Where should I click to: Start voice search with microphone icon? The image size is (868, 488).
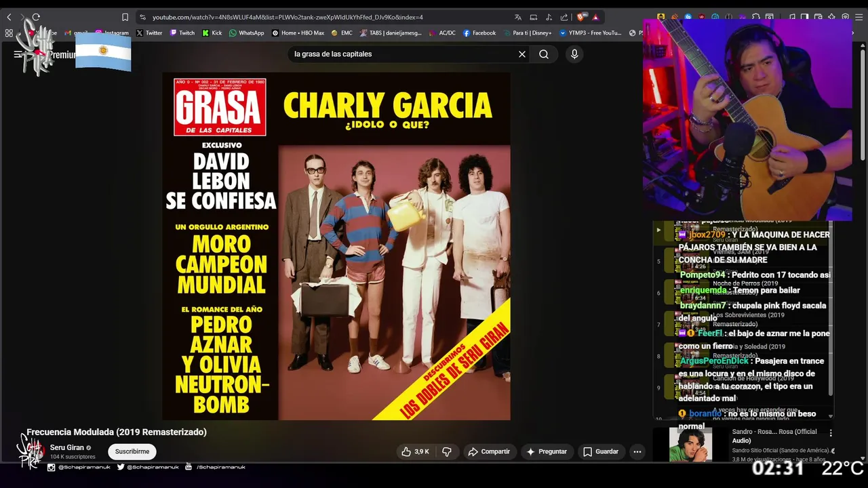(574, 54)
